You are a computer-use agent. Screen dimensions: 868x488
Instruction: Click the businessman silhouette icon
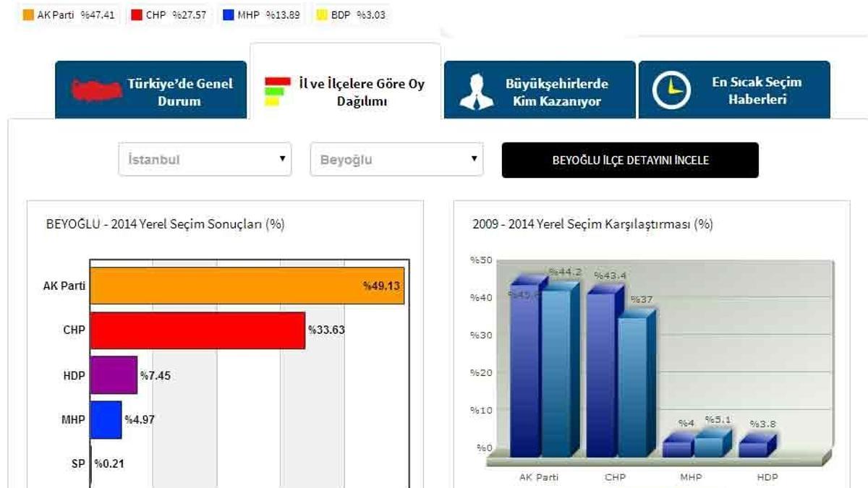[477, 91]
